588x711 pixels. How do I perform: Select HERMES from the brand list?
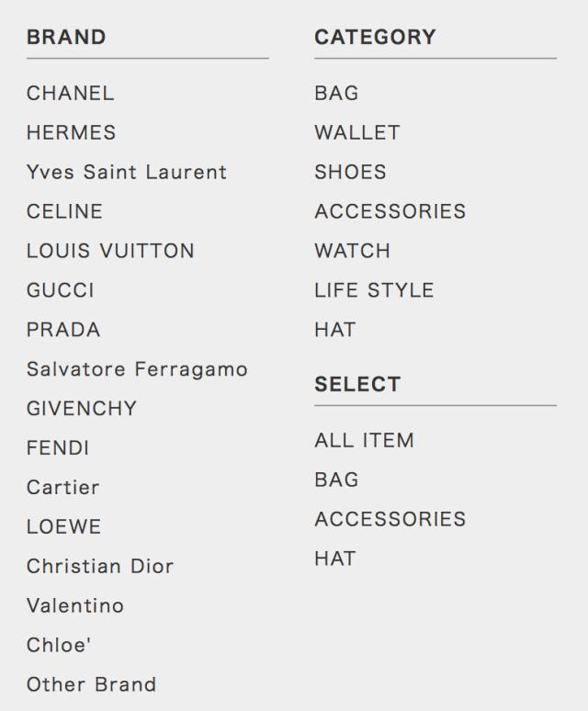click(x=72, y=132)
